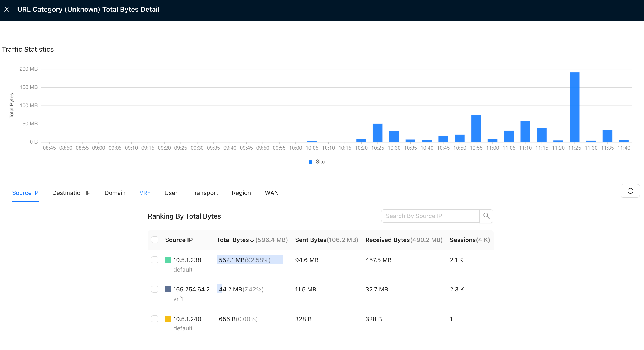The image size is (644, 350).
Task: Focus the Search By Source IP field
Action: (430, 216)
